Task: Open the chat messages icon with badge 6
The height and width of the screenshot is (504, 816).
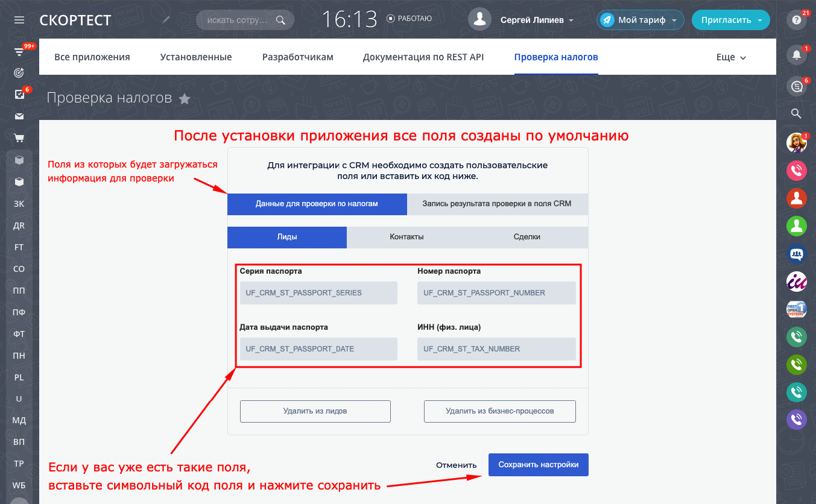Action: tap(797, 87)
